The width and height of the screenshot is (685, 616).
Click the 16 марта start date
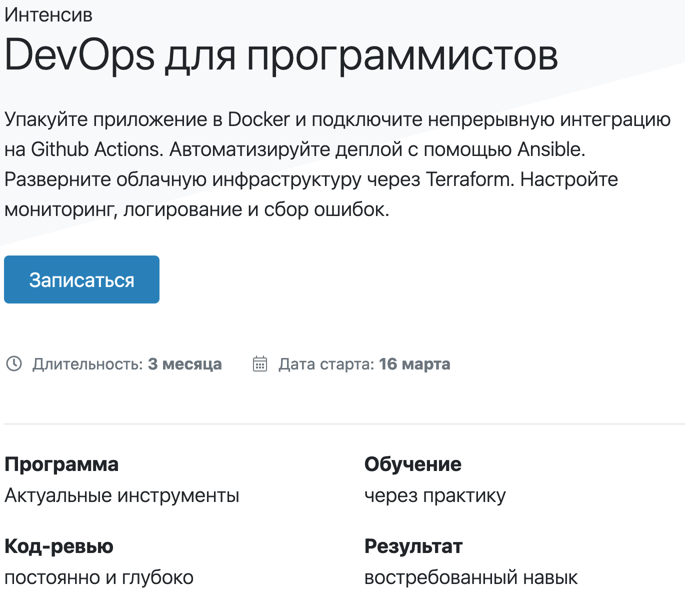coord(414,364)
